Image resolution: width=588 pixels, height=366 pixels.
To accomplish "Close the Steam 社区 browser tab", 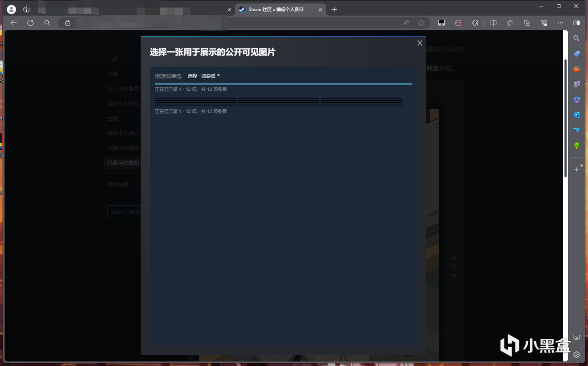I will tap(320, 10).
